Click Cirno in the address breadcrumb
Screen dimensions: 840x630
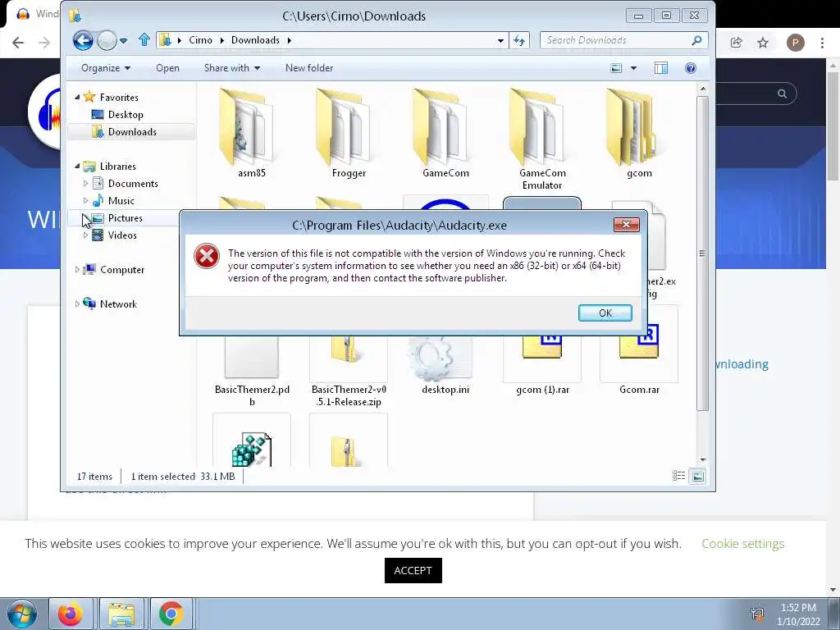(x=200, y=40)
